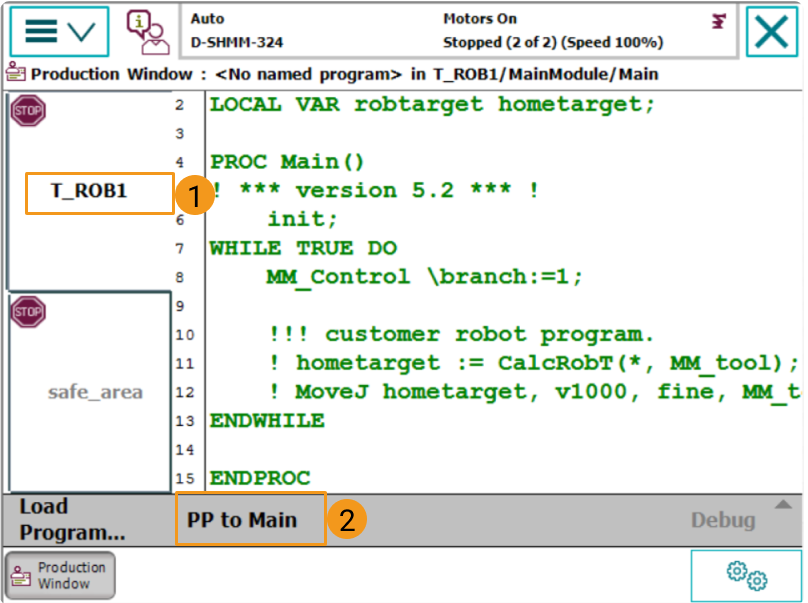Click the orange marker number 1
Viewport: 808px width, 603px height.
click(x=195, y=195)
